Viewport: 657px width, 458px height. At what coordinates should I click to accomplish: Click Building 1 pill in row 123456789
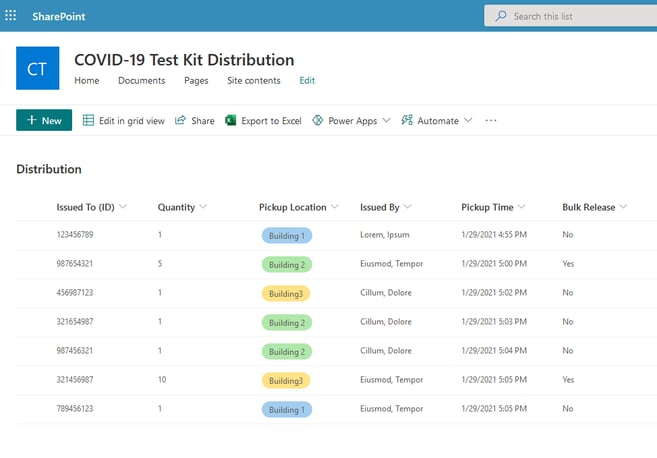287,235
